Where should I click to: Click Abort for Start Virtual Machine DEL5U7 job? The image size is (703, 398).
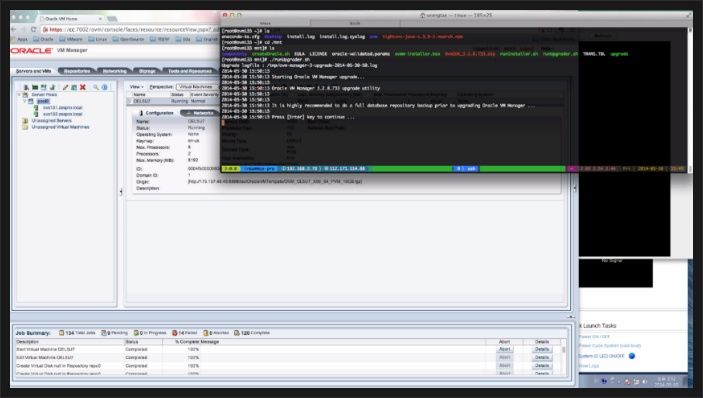pyautogui.click(x=504, y=349)
